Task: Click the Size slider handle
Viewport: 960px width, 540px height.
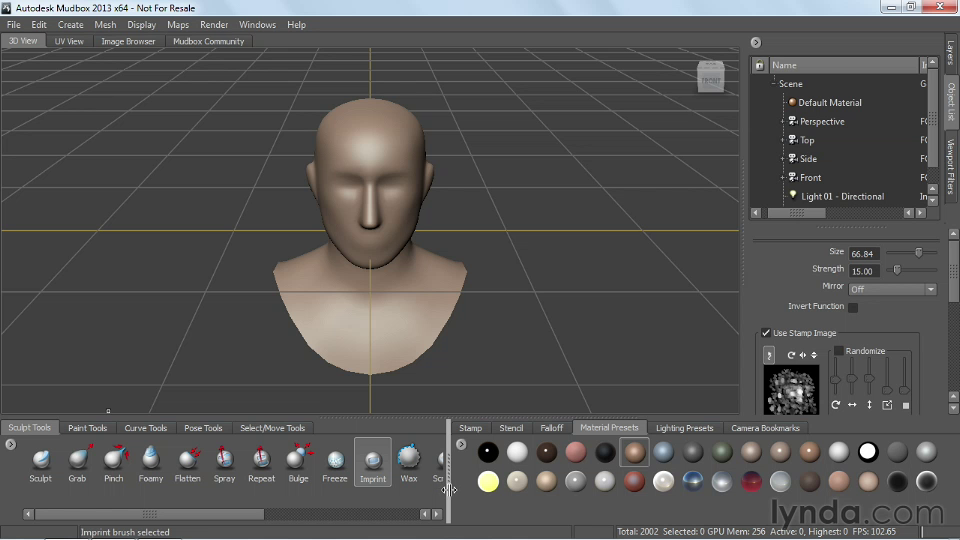Action: (x=918, y=252)
